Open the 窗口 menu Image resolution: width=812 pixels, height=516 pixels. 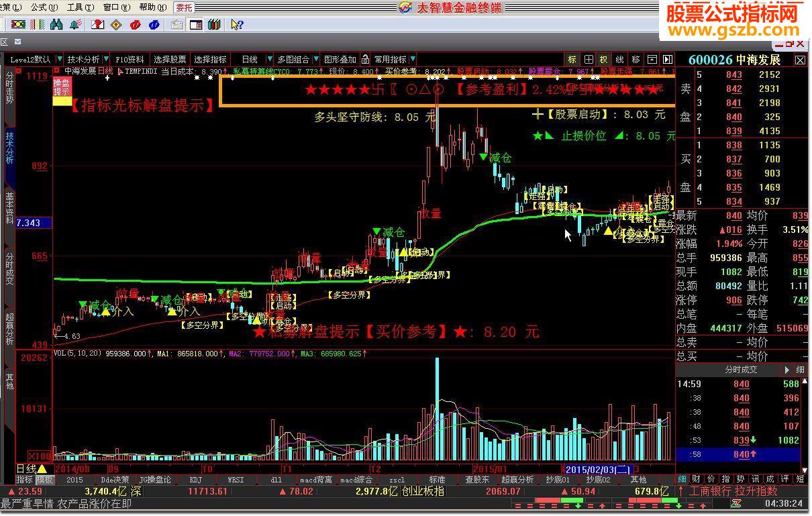point(115,7)
